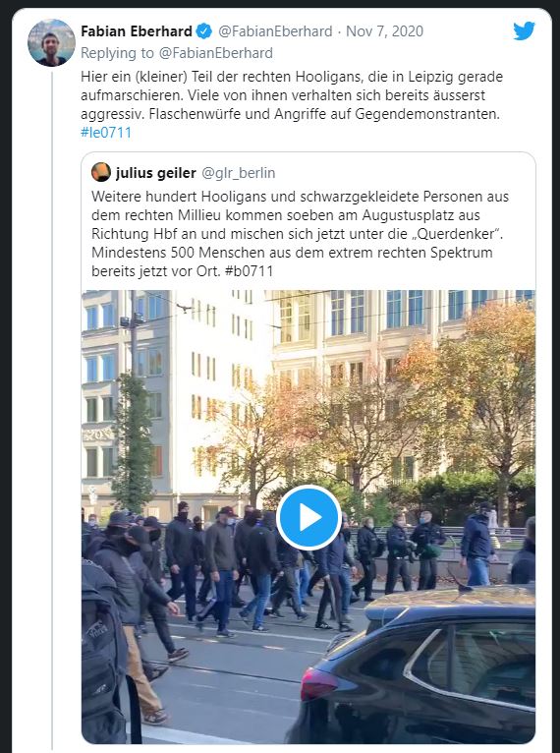This screenshot has height=753, width=560.
Task: Click the julius geiler author name
Action: pos(155,173)
